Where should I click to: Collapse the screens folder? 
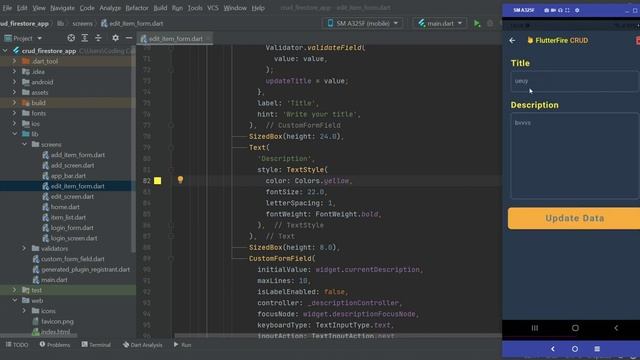tap(24, 144)
